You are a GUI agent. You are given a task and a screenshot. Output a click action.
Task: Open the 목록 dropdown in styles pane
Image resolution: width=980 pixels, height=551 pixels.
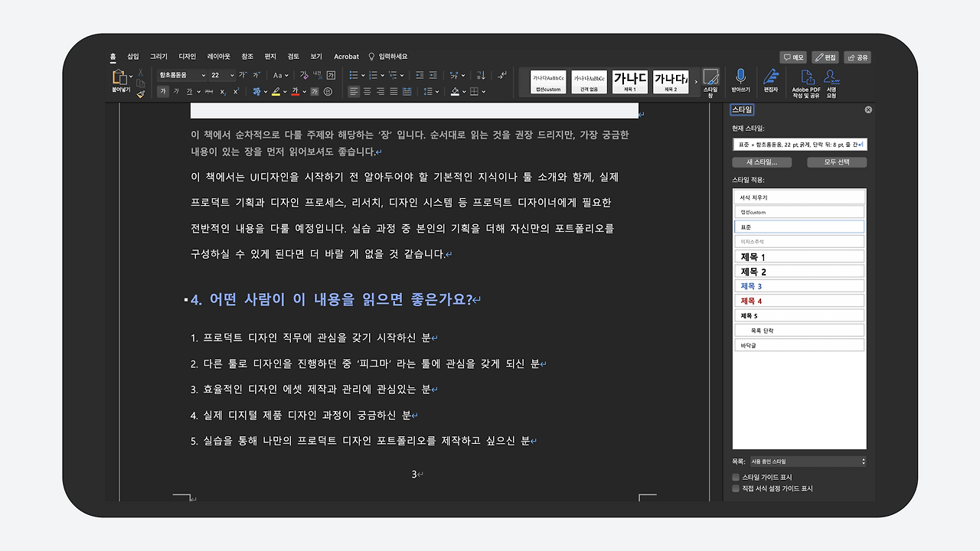coord(808,461)
